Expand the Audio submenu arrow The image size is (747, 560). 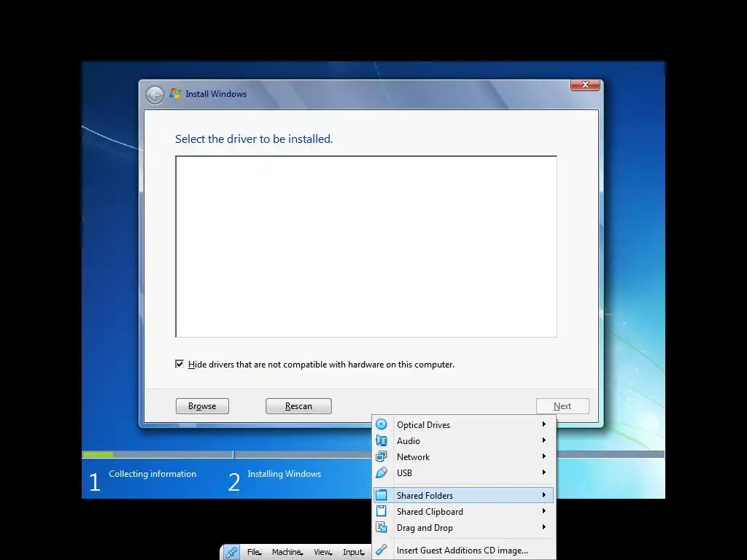[x=543, y=440]
